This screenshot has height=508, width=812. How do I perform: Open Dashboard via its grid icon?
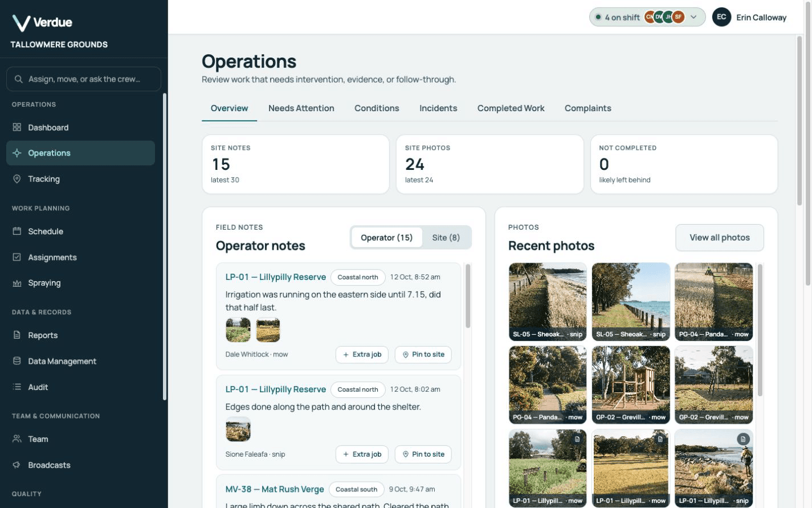[17, 127]
